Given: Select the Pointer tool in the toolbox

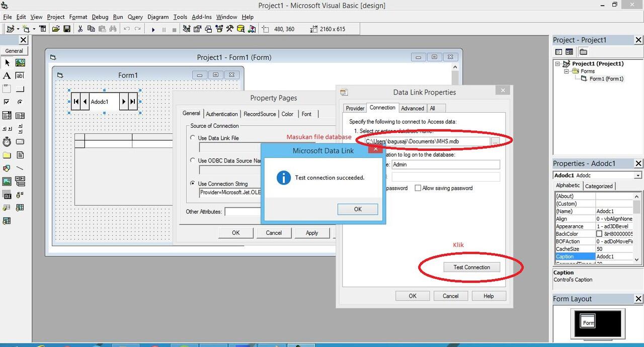Looking at the screenshot, I should pyautogui.click(x=7, y=63).
